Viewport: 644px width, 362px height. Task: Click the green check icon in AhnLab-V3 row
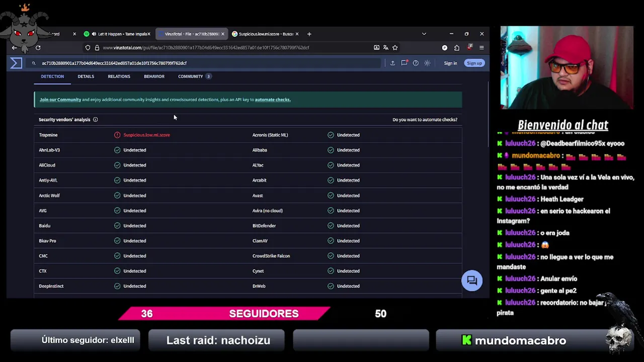point(117,150)
